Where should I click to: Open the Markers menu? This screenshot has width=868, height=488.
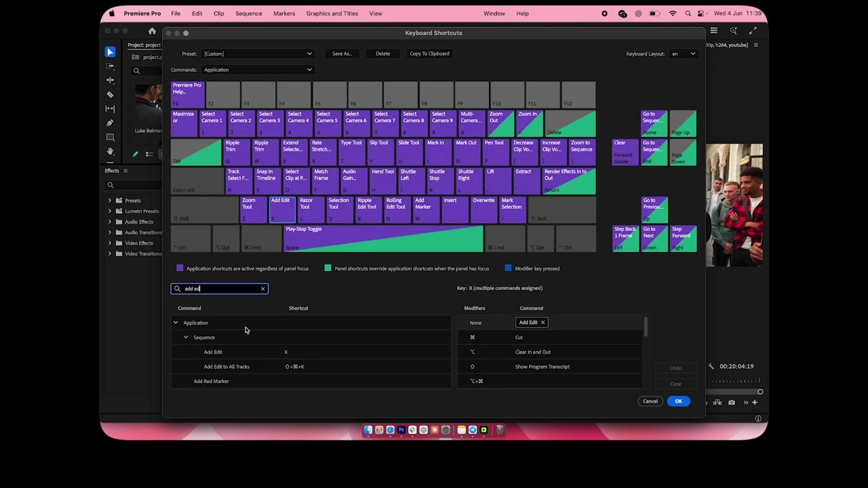(x=284, y=14)
